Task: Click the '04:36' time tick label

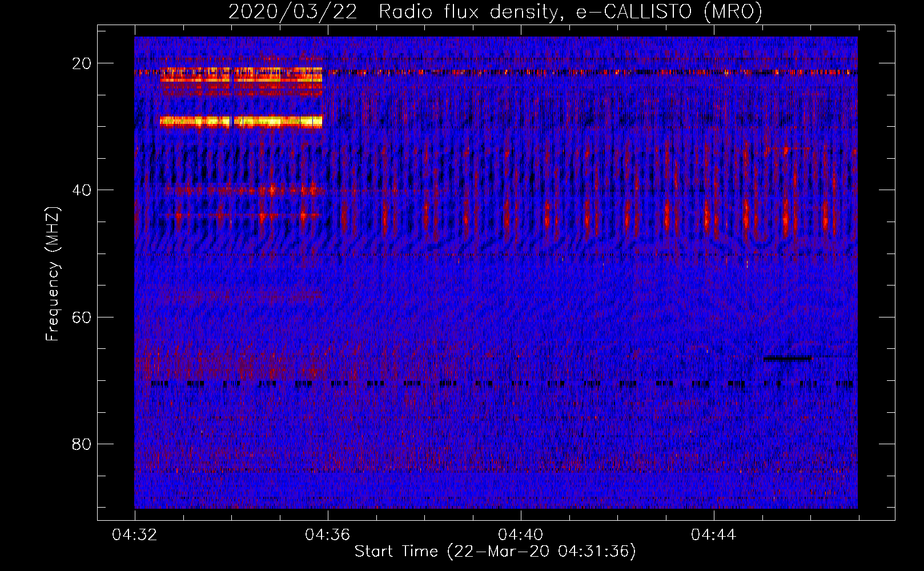Action: (328, 535)
